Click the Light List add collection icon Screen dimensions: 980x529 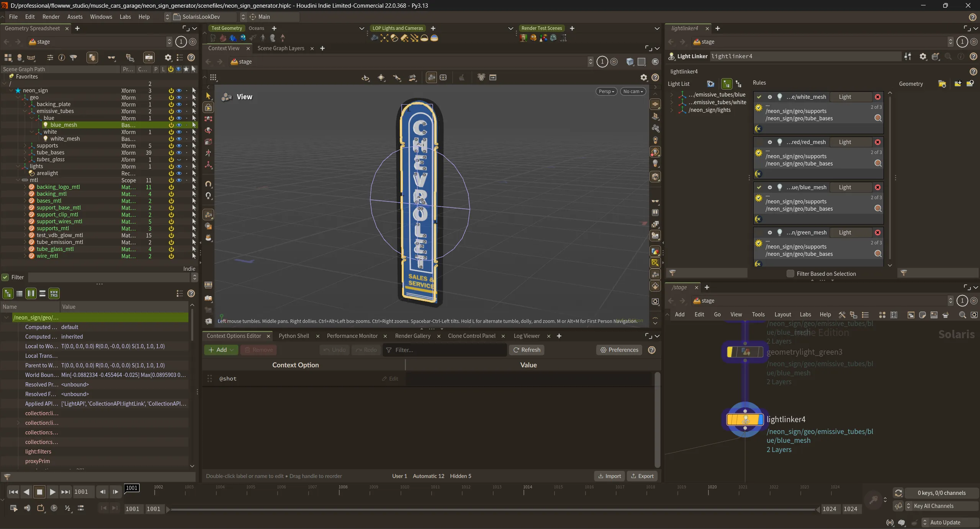pyautogui.click(x=710, y=84)
